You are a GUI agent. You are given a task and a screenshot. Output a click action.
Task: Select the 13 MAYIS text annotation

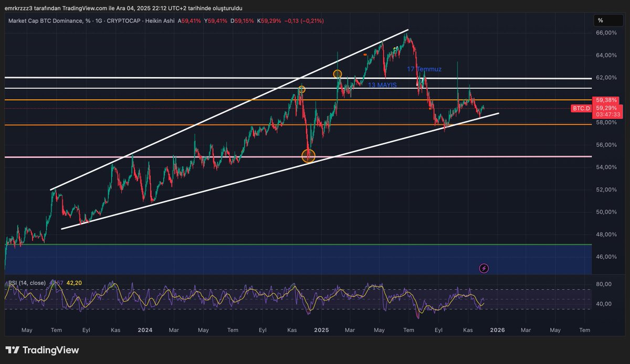point(382,84)
